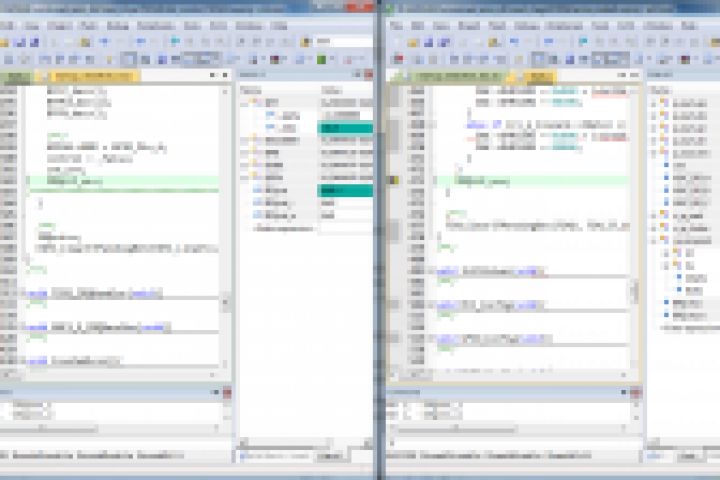
Task: Click the find icon beside the left window search field
Action: (x=306, y=42)
